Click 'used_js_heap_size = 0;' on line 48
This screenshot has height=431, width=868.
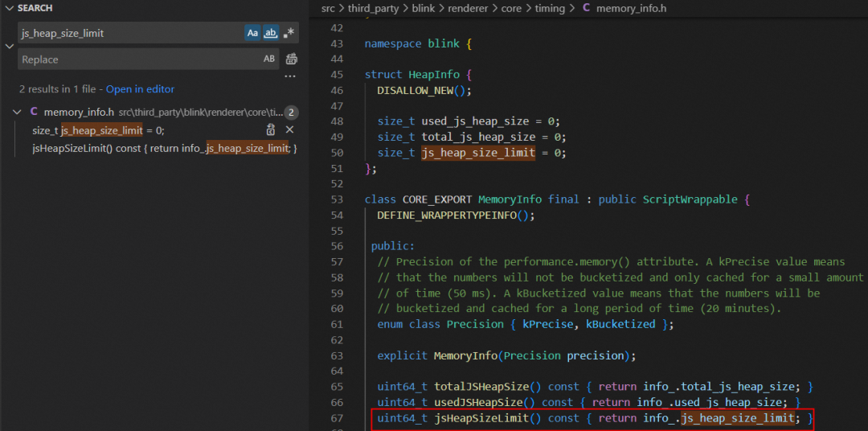click(x=490, y=121)
